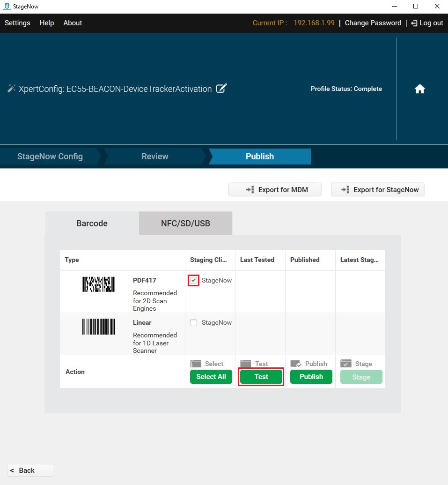Screen dimensions: 448x485
Task: Click the Home icon in the header
Action: [x=419, y=89]
